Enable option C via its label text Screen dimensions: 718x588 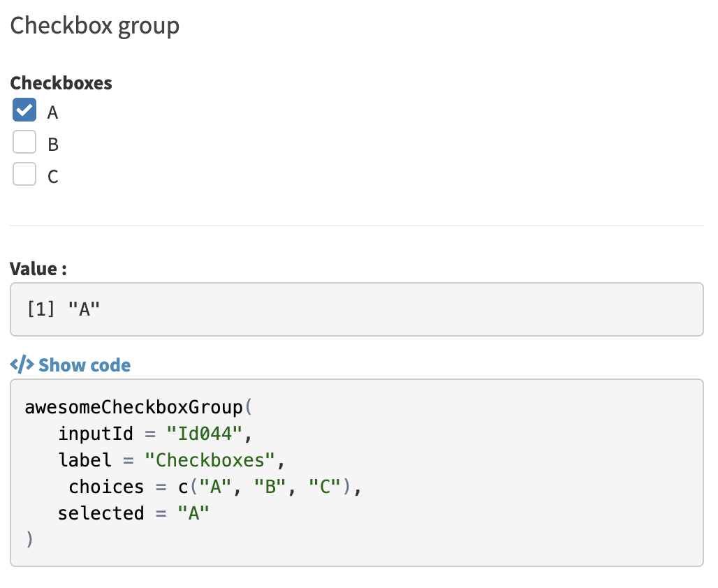(53, 175)
